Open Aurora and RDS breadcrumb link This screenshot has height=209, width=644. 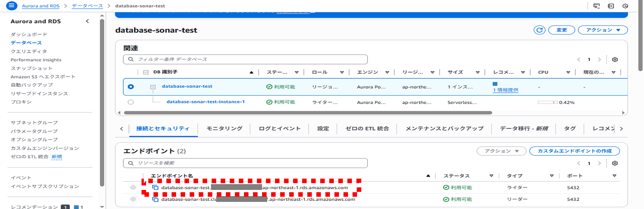41,6
